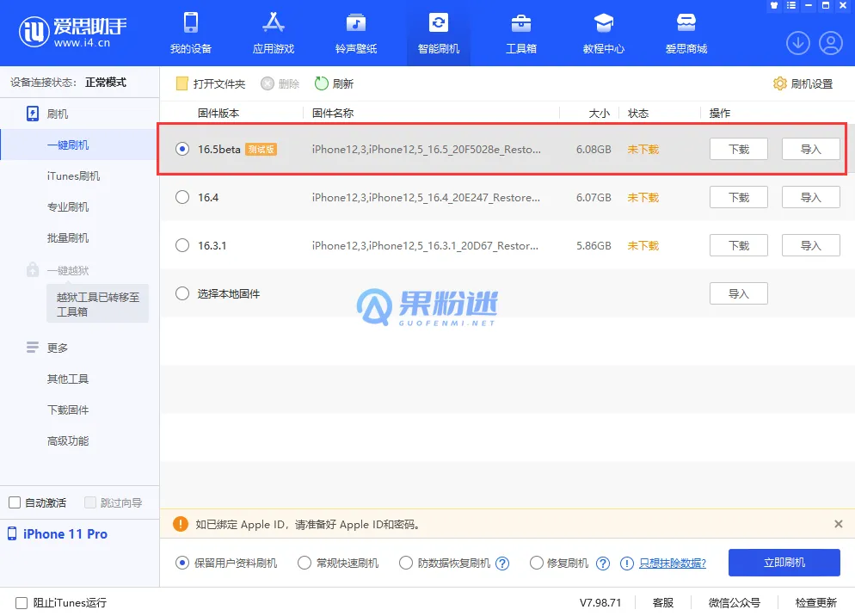Click the user account avatar icon
Image resolution: width=855 pixels, height=616 pixels.
831,42
